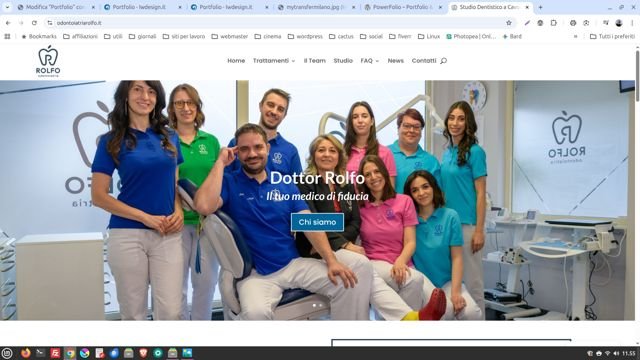The width and height of the screenshot is (640, 360).
Task: Open the Studio page
Action: coord(343,61)
